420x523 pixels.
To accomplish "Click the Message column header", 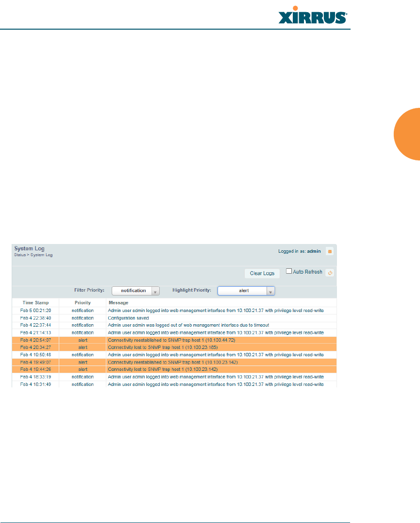I will (x=118, y=302).
